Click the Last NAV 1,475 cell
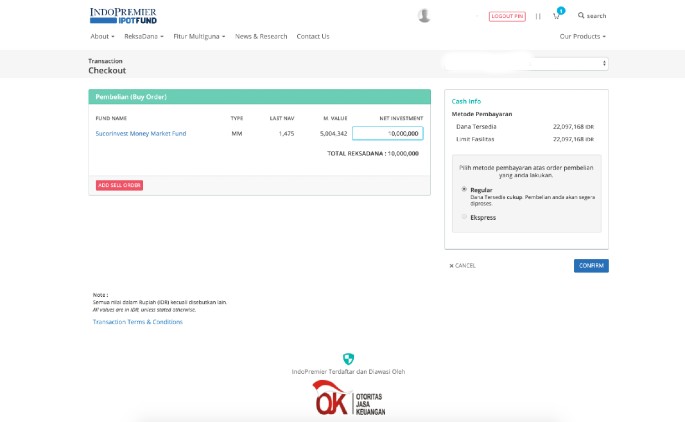The image size is (685, 422). click(286, 133)
